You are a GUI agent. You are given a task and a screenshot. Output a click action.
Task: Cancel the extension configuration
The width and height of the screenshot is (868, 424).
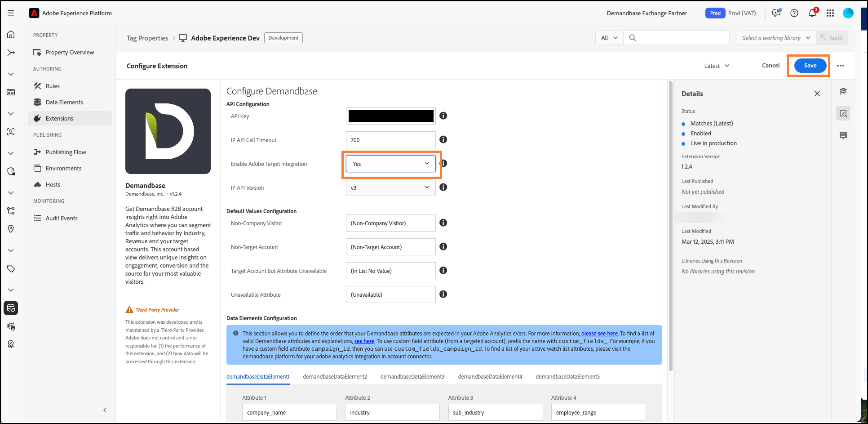771,66
